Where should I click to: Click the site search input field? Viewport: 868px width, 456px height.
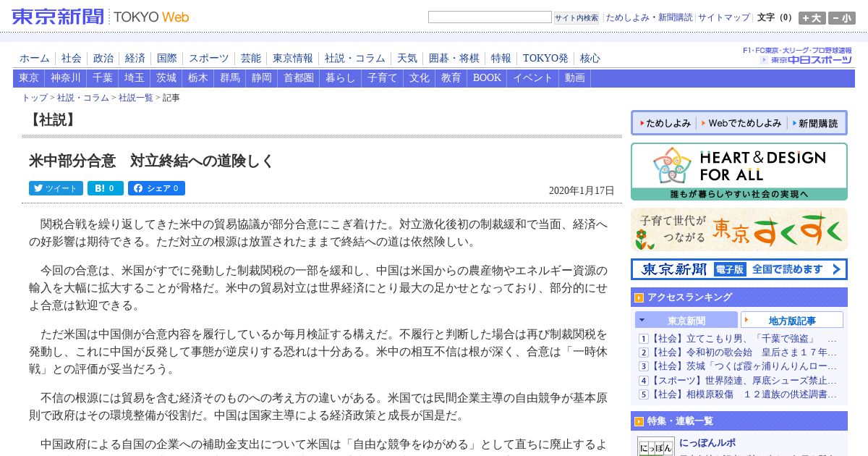(490, 17)
